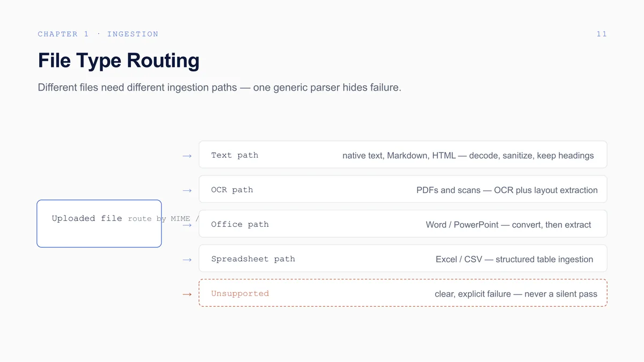Select the subtitle about generic parser failure
644x362 pixels.
219,87
